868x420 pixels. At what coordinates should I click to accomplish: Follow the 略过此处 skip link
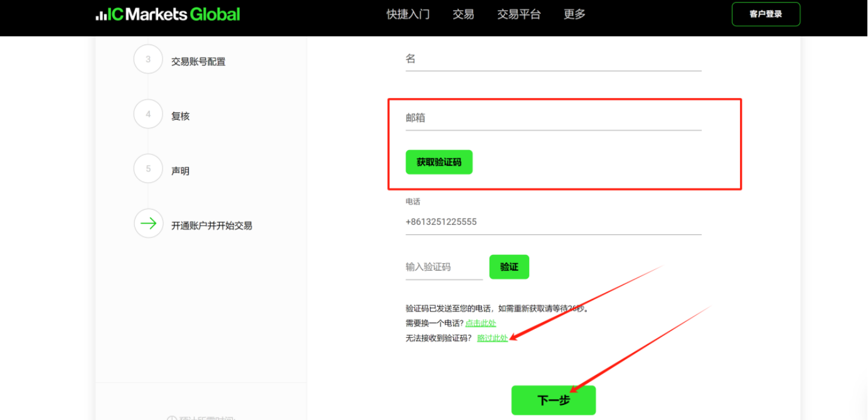point(492,338)
